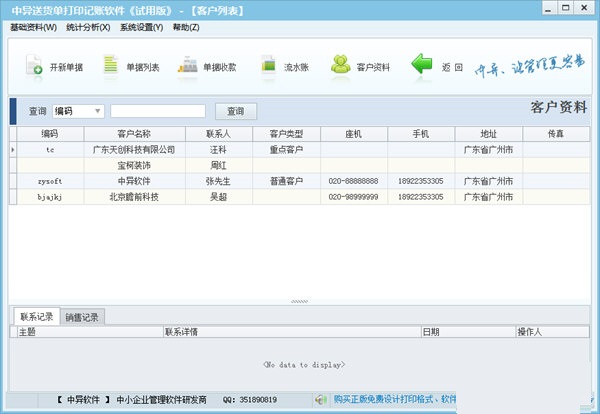Click 广东省广州市 address in 广东天创 row

[x=488, y=150]
